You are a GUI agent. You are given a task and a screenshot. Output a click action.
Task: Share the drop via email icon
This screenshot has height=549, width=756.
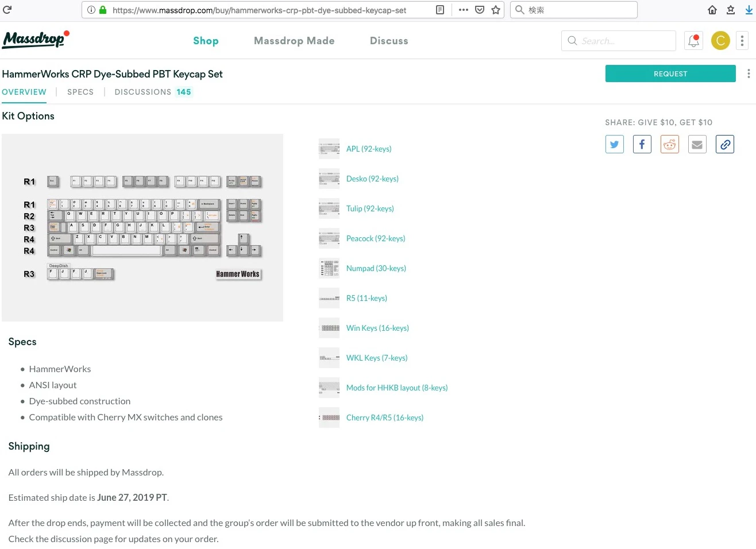click(697, 144)
